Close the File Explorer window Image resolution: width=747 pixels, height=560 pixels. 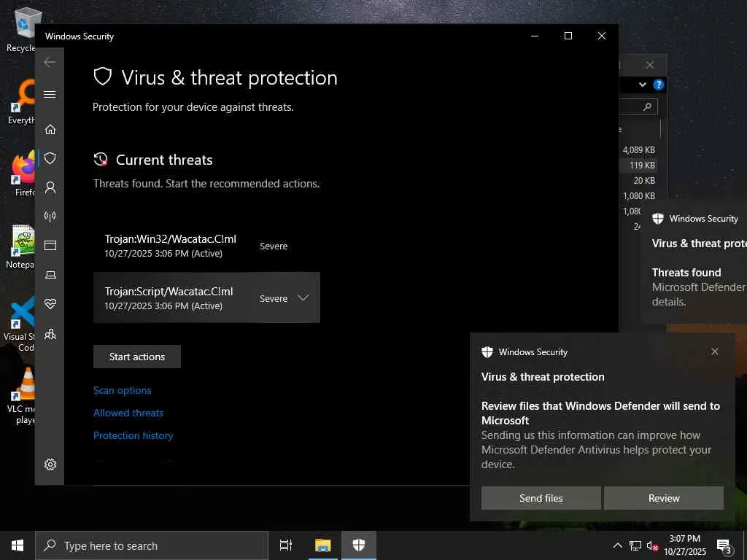point(650,65)
